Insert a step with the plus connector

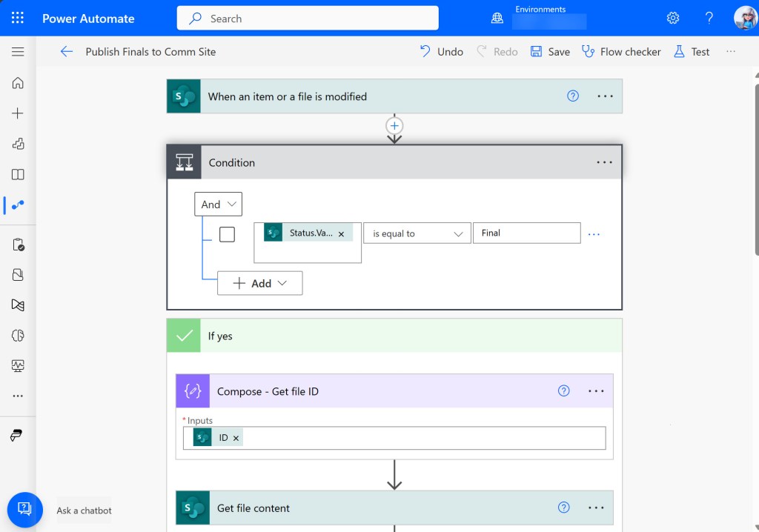click(394, 126)
